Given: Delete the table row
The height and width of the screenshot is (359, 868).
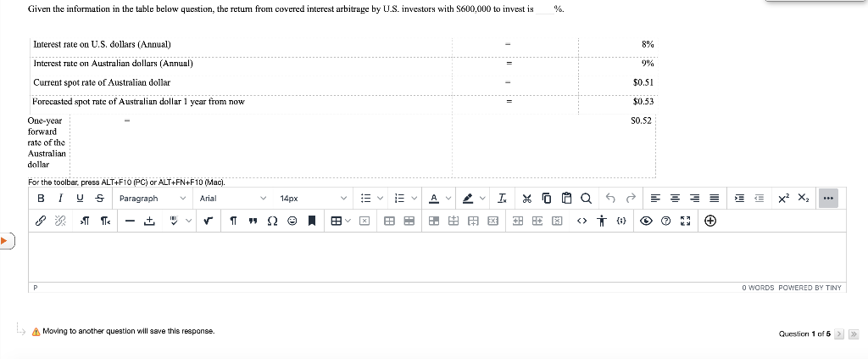Looking at the screenshot, I should point(492,221).
